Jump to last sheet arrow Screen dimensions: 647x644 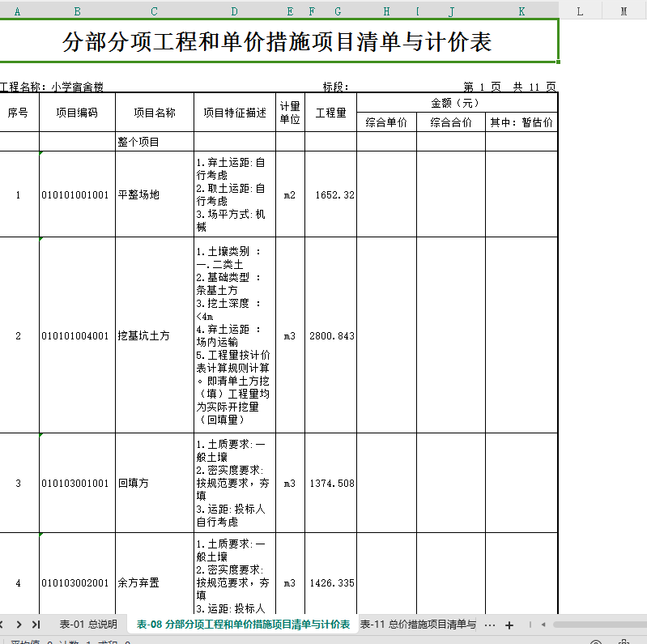click(x=36, y=625)
